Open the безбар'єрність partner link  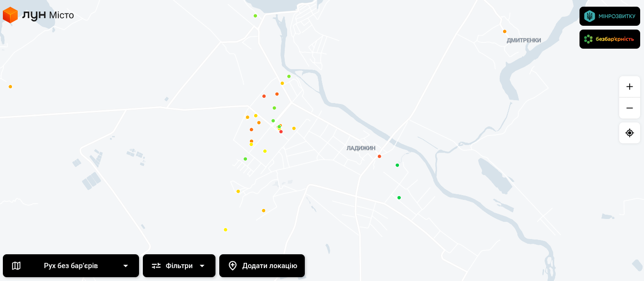click(x=610, y=39)
